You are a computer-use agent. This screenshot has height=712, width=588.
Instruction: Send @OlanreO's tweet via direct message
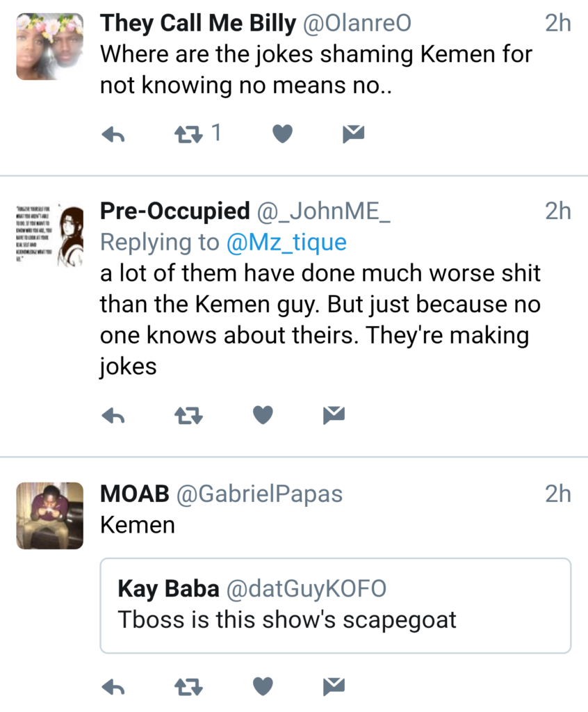354,134
